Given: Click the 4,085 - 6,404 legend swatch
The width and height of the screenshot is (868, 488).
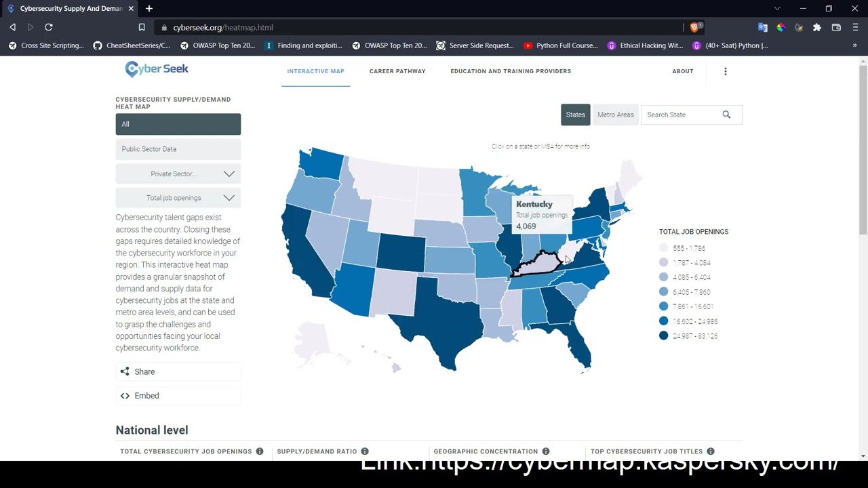Looking at the screenshot, I should 663,277.
